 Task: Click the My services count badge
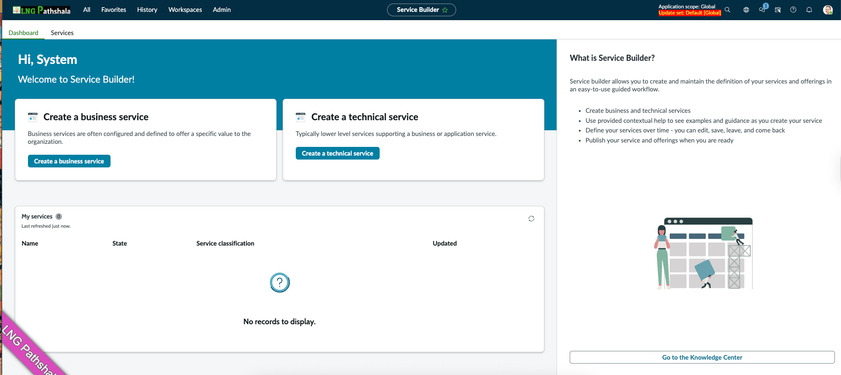tap(58, 217)
